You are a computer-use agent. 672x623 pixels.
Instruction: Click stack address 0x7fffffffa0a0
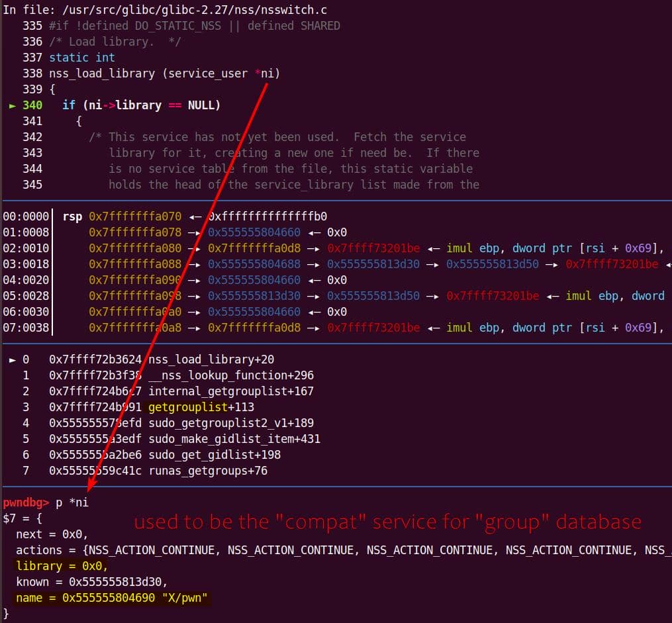point(135,311)
